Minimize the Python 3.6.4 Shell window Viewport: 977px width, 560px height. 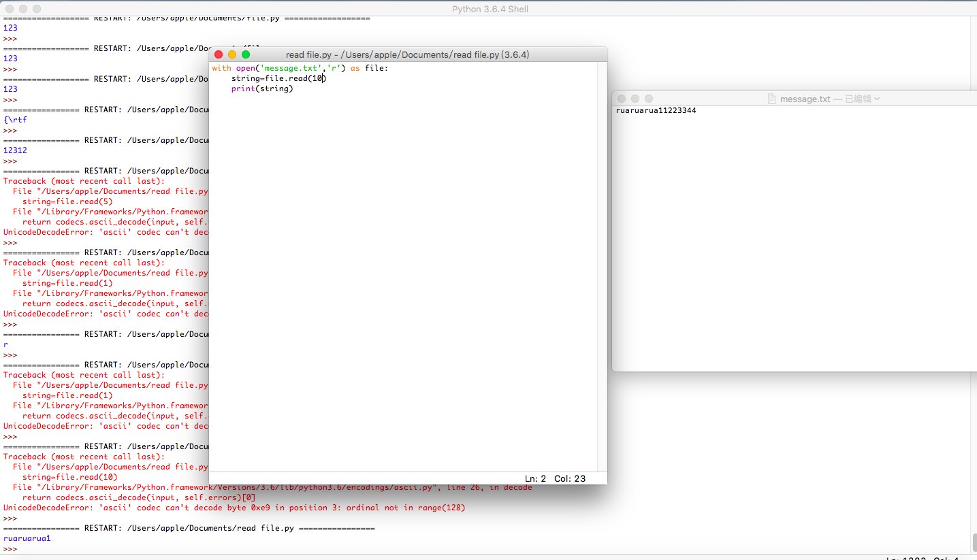coord(22,9)
